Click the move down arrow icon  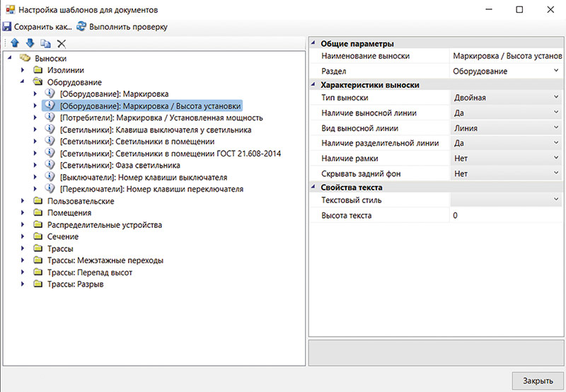(x=30, y=43)
